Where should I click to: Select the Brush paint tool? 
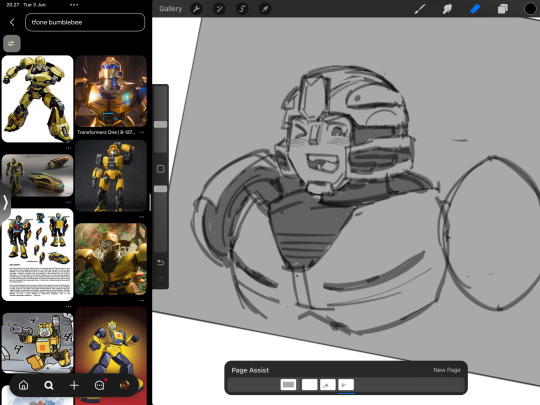[419, 9]
